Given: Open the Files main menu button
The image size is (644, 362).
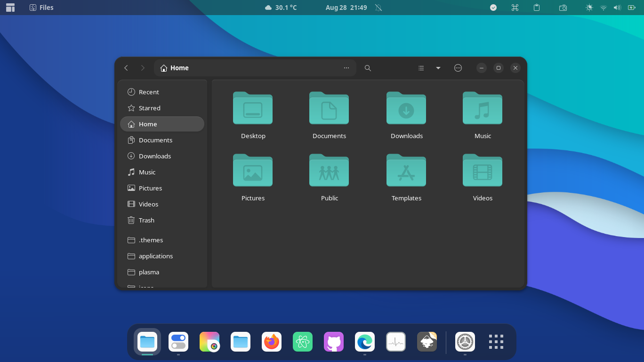Looking at the screenshot, I should (x=458, y=68).
